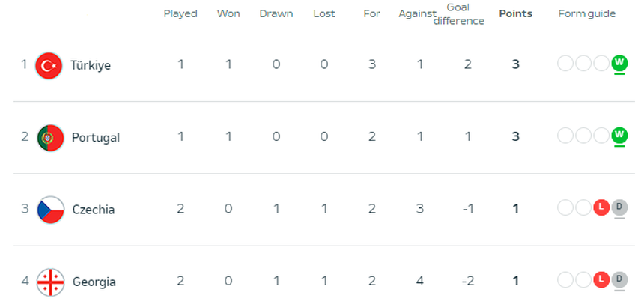Open the Czechia team link
644x304 pixels.
[93, 209]
